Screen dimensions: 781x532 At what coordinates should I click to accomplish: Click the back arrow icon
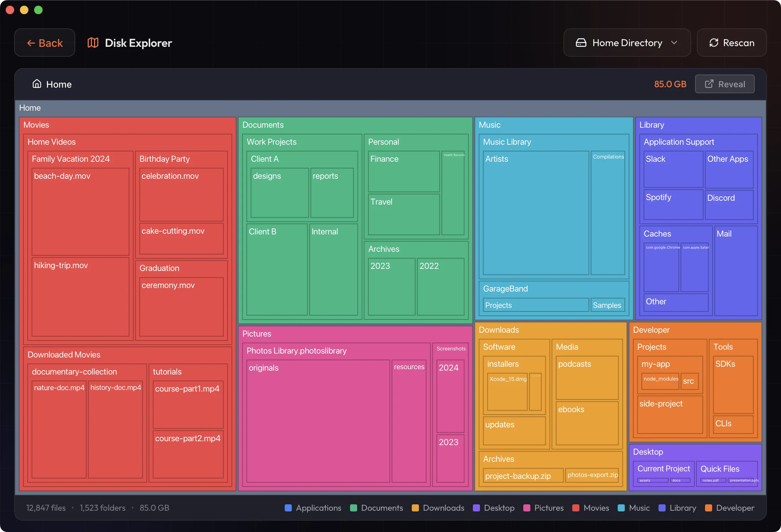tap(31, 43)
